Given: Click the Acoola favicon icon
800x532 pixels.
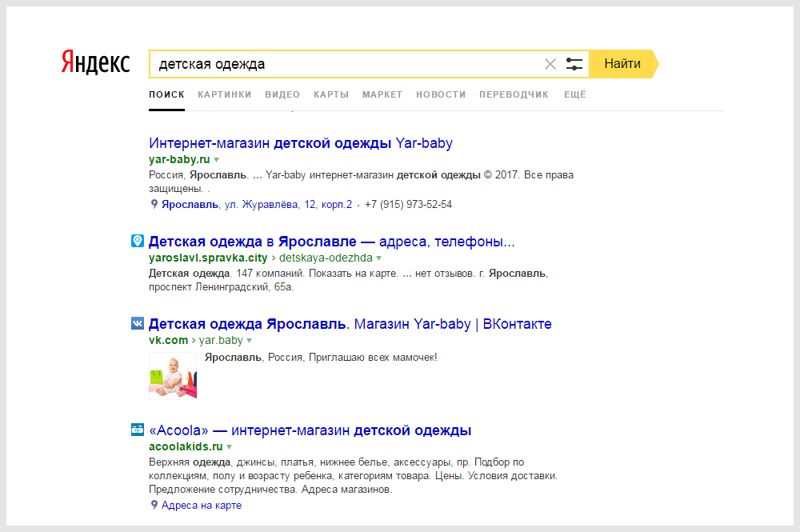Looking at the screenshot, I should (138, 430).
